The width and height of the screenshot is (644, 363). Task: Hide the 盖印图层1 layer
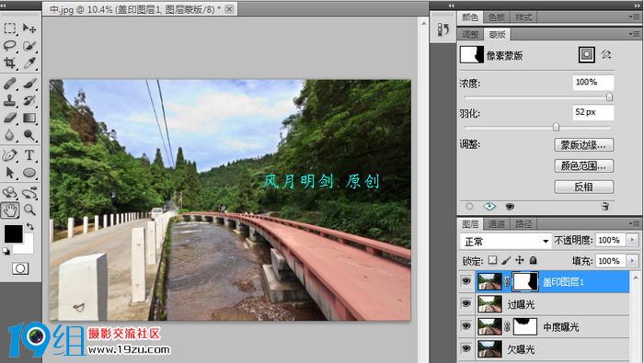click(x=466, y=281)
